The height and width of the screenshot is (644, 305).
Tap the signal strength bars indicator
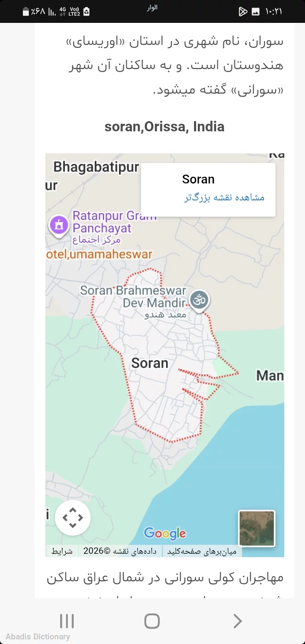coord(53,11)
